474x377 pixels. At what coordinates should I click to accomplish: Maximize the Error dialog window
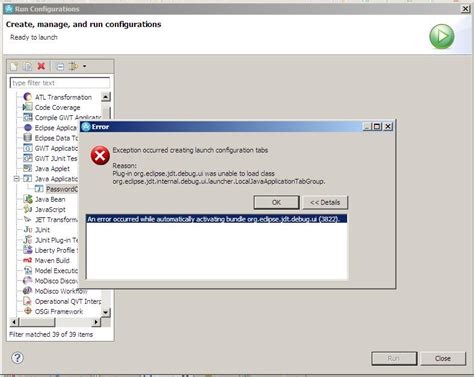tap(377, 127)
